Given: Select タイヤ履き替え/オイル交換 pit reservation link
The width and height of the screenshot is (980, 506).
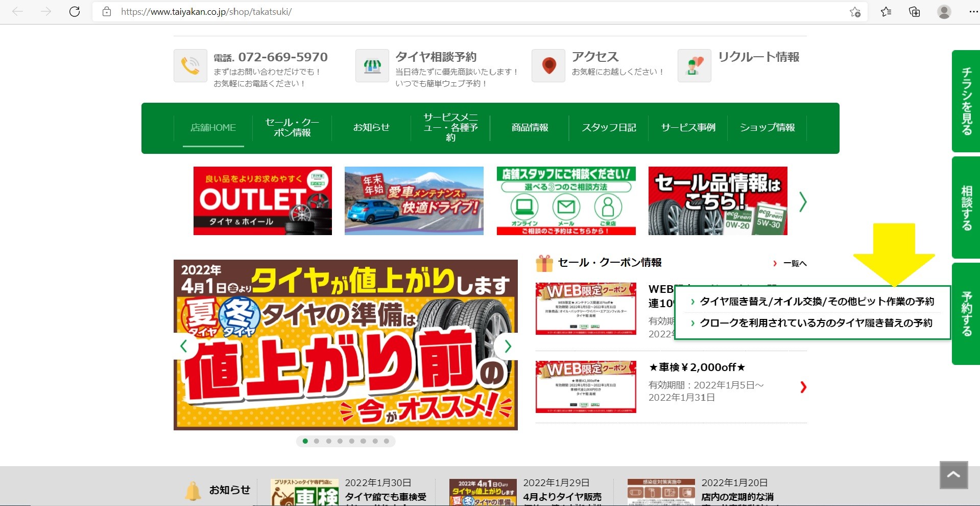Looking at the screenshot, I should [x=816, y=302].
